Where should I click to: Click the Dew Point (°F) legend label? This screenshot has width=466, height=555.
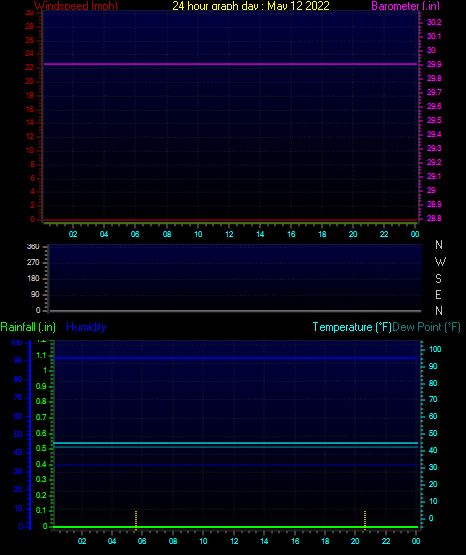(426, 327)
